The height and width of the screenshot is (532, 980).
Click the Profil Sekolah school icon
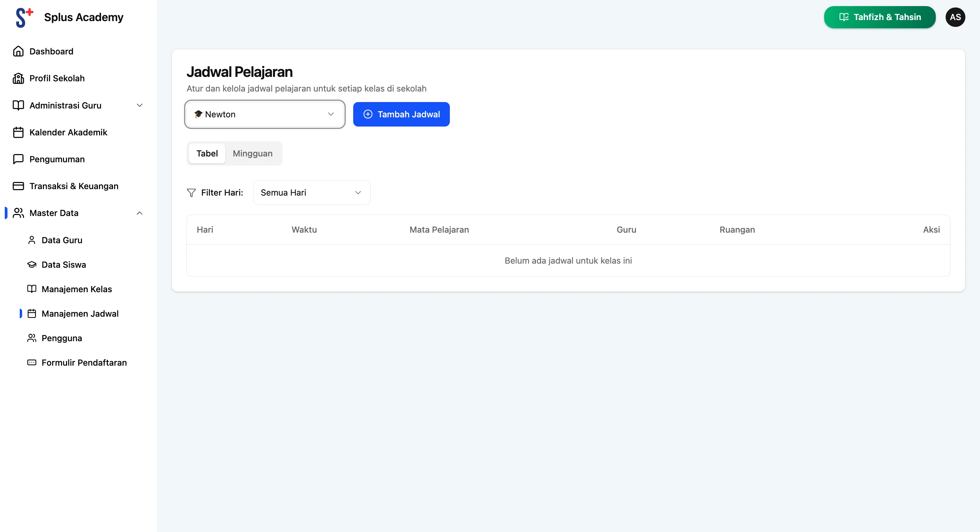pos(18,78)
